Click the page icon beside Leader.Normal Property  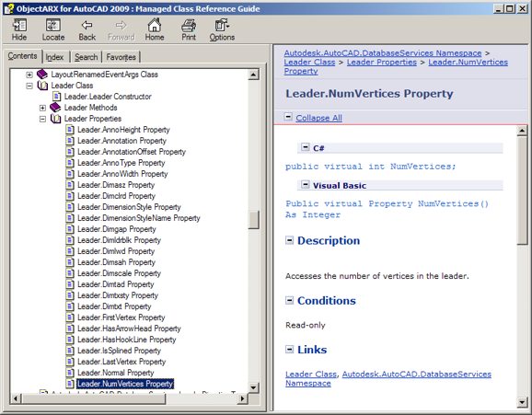(x=70, y=373)
